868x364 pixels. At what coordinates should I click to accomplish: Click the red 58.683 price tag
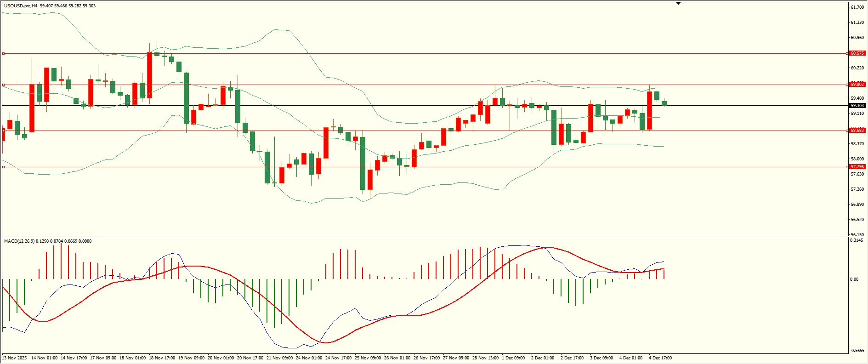coord(857,131)
